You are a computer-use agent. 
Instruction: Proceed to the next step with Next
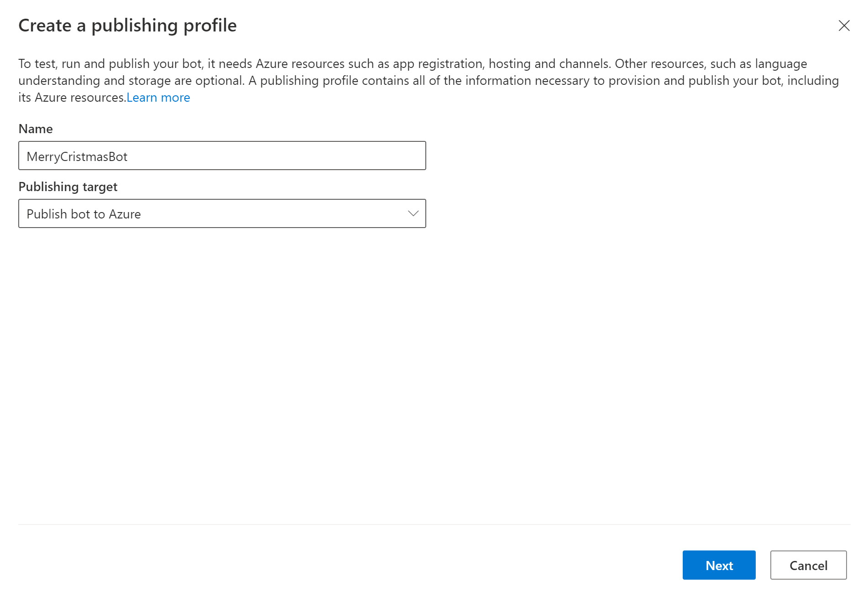(719, 566)
